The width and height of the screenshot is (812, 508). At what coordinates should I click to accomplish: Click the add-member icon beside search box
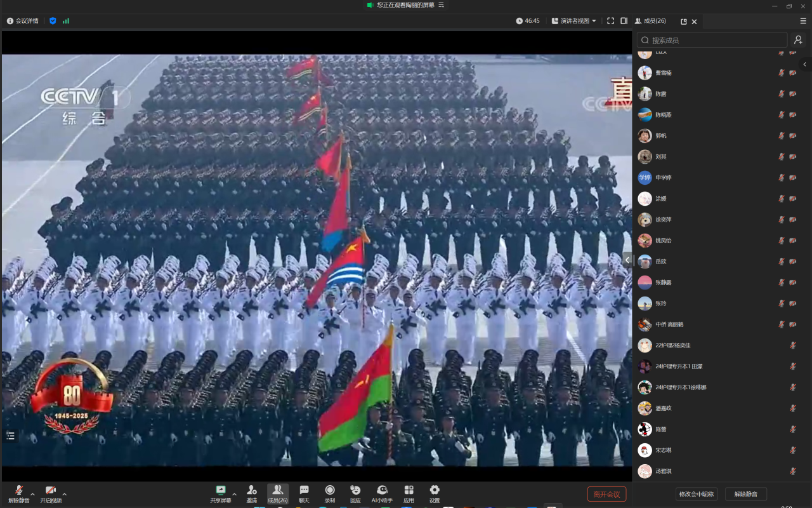point(798,40)
